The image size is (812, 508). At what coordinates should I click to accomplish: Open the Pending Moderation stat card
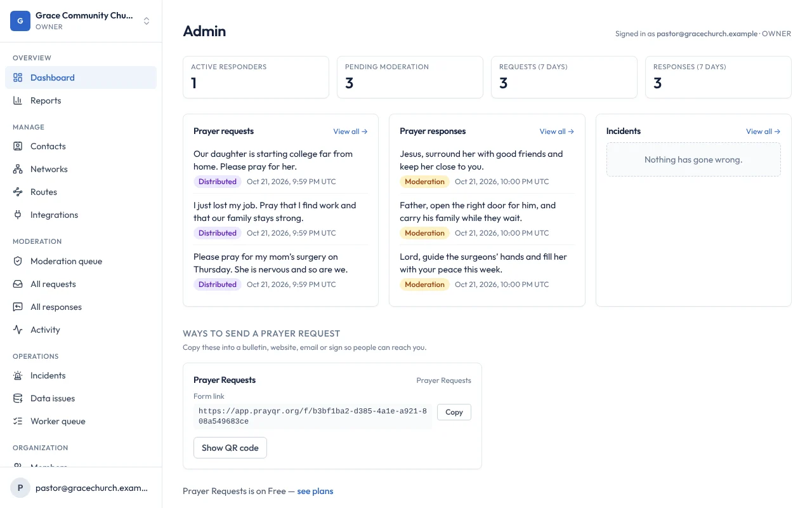pos(410,77)
